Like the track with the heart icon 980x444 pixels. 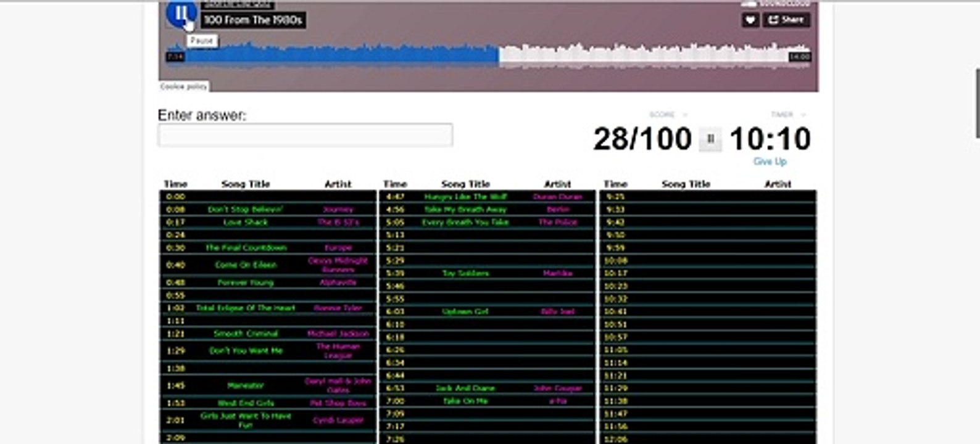point(750,20)
